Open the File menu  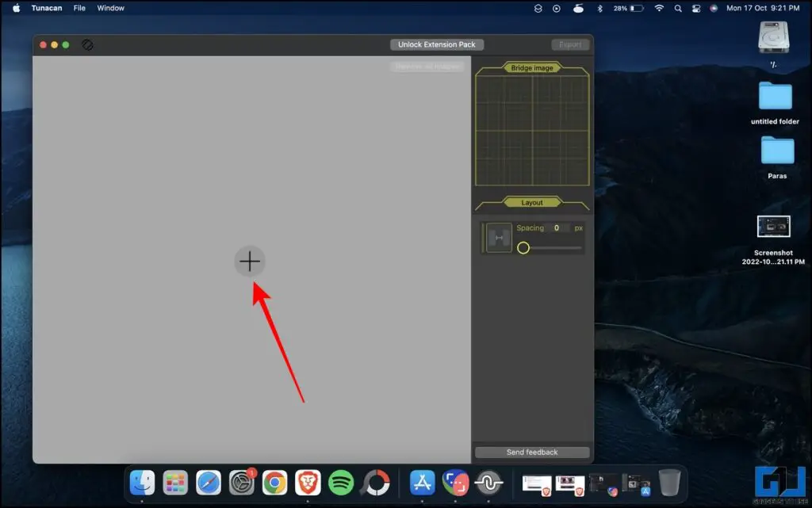79,8
